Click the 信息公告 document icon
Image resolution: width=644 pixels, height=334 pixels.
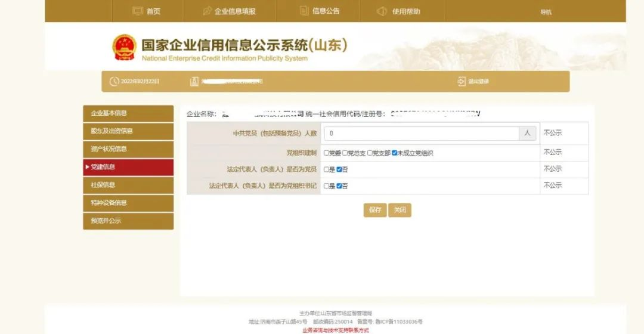click(304, 11)
